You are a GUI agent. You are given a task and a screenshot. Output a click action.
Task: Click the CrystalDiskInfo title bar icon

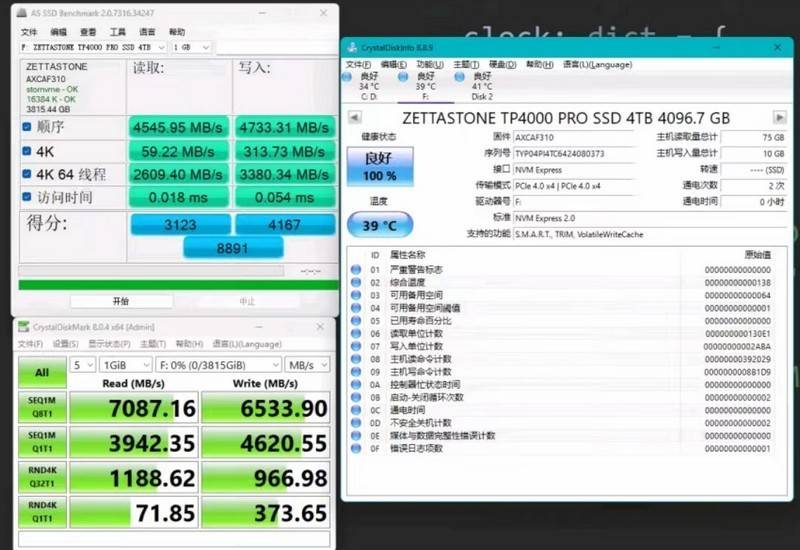352,47
